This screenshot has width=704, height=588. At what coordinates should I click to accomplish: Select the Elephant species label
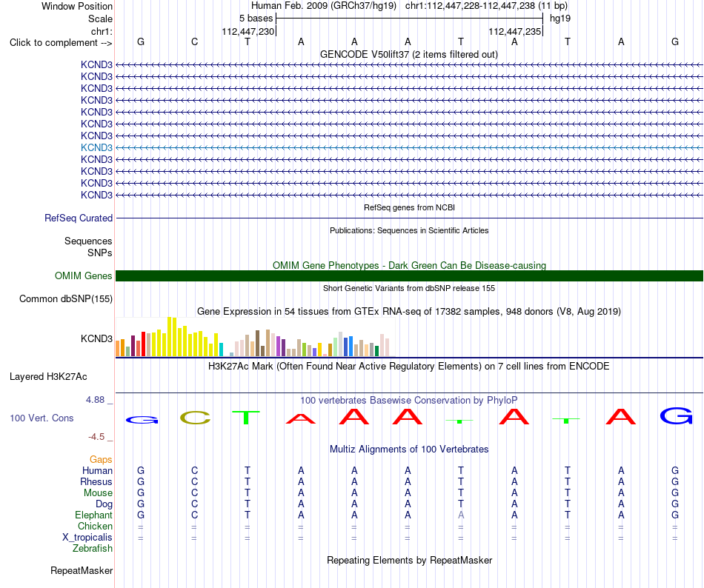(94, 515)
